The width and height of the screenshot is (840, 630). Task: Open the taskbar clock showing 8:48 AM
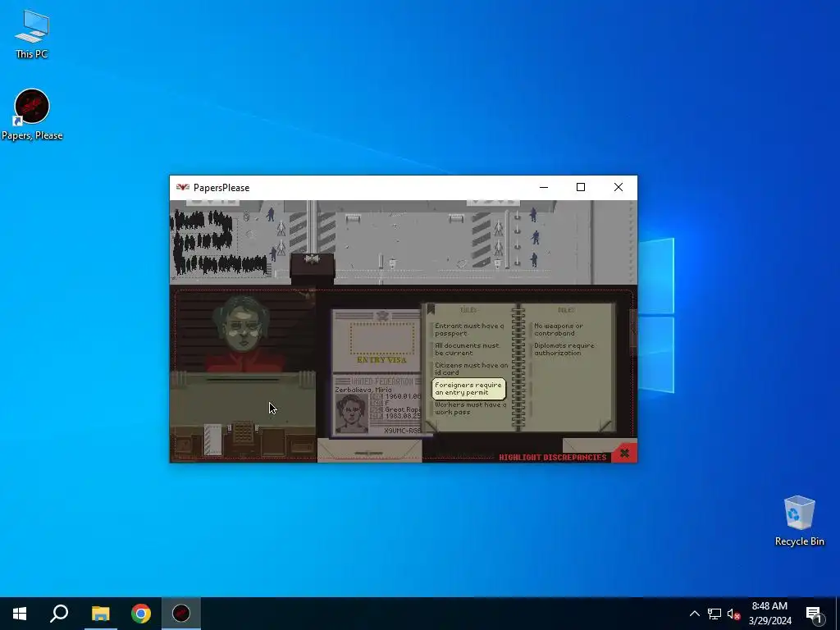[769, 614]
